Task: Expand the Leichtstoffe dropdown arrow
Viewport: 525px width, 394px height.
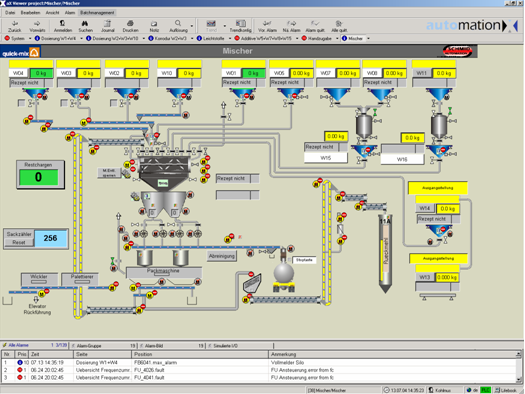Action: pyautogui.click(x=230, y=38)
